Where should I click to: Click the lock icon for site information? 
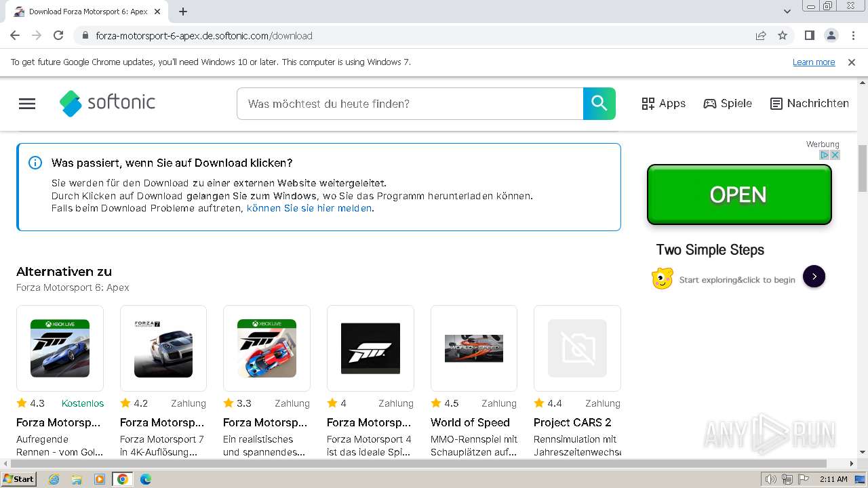(x=85, y=35)
